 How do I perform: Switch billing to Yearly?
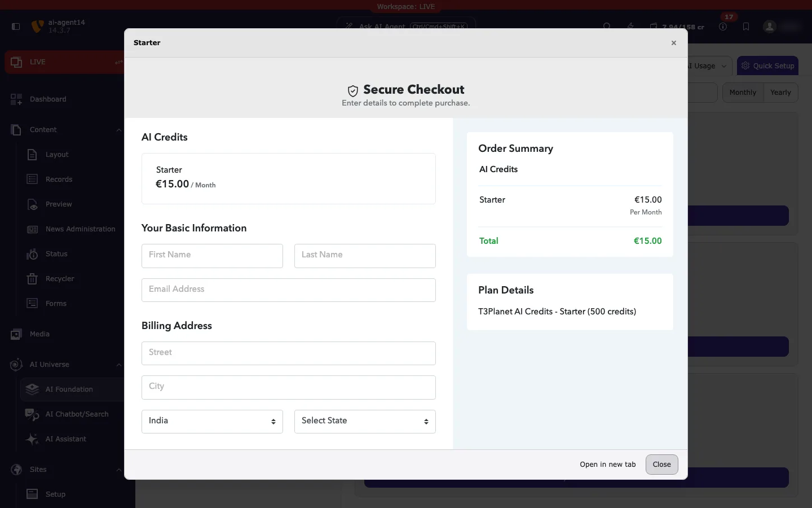tap(781, 93)
